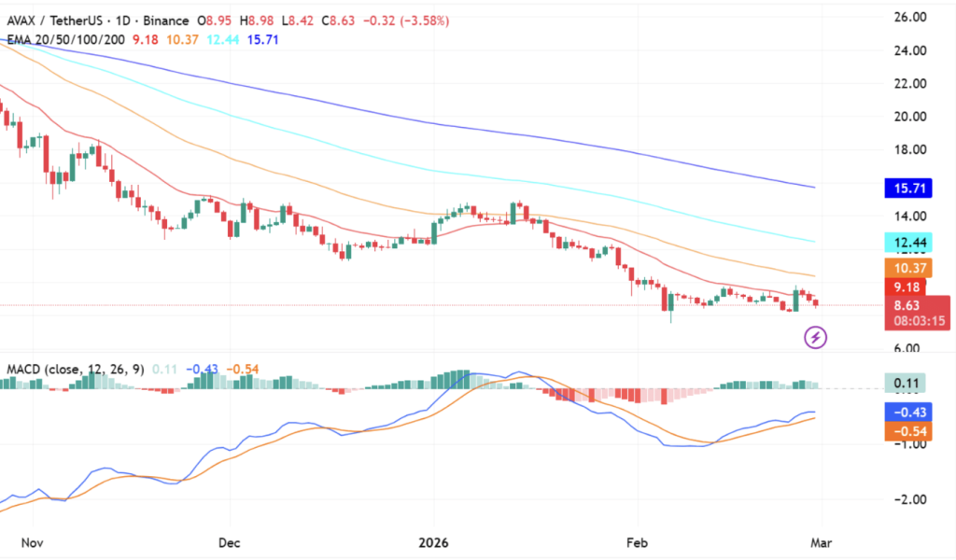Click the 2026 label on time axis
Screen dimensions: 956x560
click(x=433, y=541)
